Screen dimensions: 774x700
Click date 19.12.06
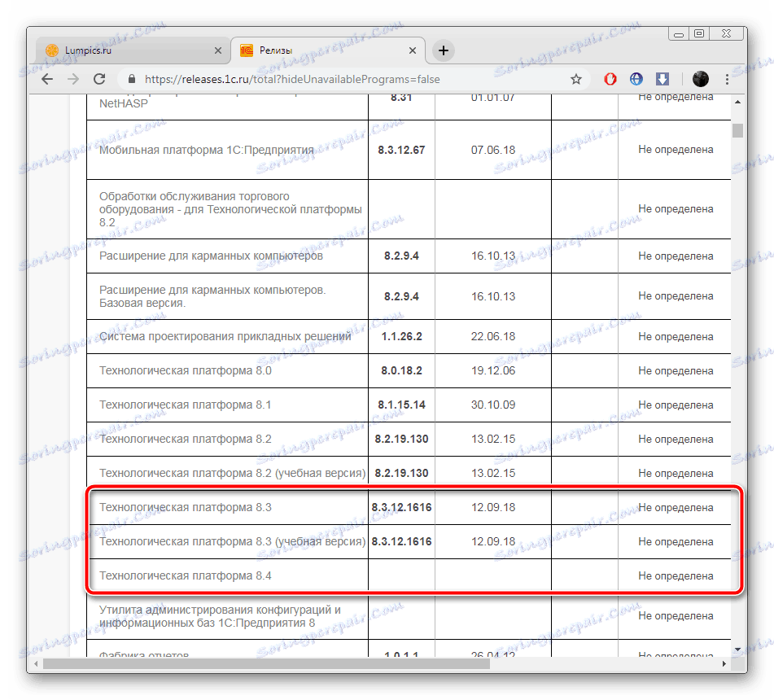pyautogui.click(x=493, y=370)
